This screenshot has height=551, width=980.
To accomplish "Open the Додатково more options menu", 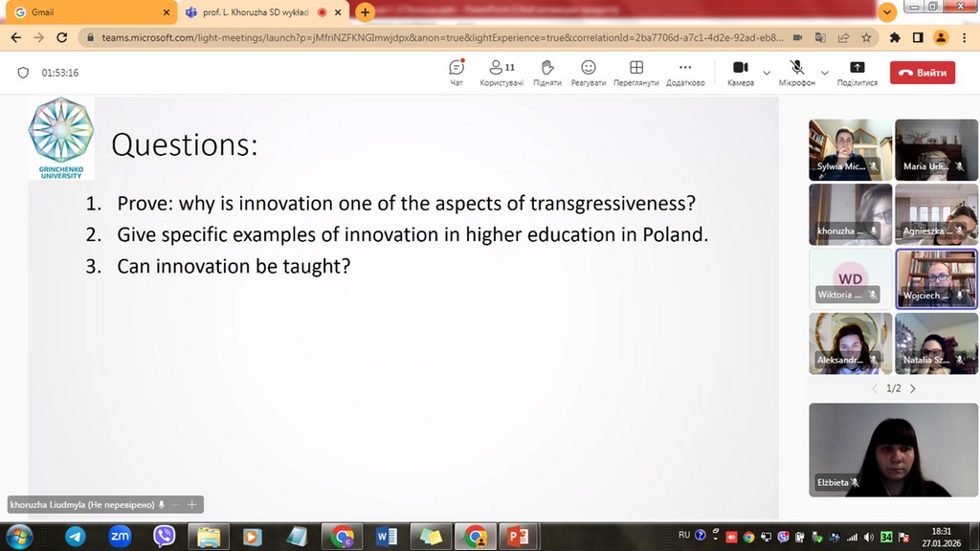I will pos(685,73).
